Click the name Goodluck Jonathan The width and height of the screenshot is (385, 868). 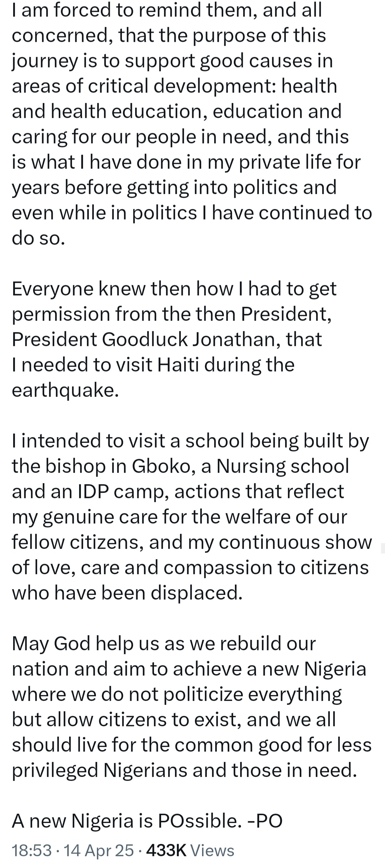pyautogui.click(x=189, y=339)
